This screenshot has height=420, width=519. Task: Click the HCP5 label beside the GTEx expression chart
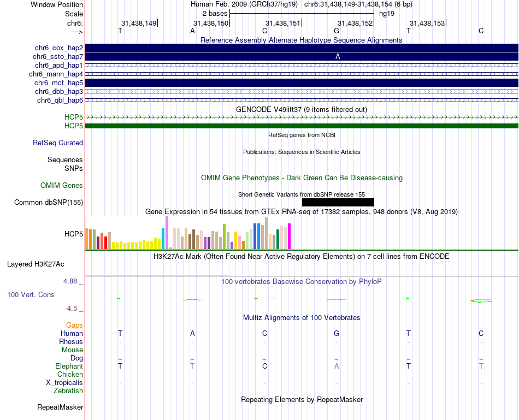point(74,234)
